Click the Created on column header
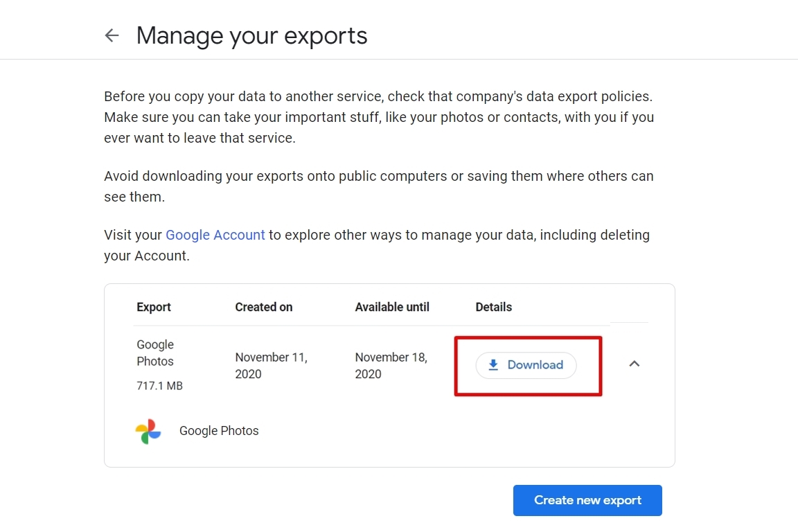This screenshot has height=532, width=798. (263, 307)
